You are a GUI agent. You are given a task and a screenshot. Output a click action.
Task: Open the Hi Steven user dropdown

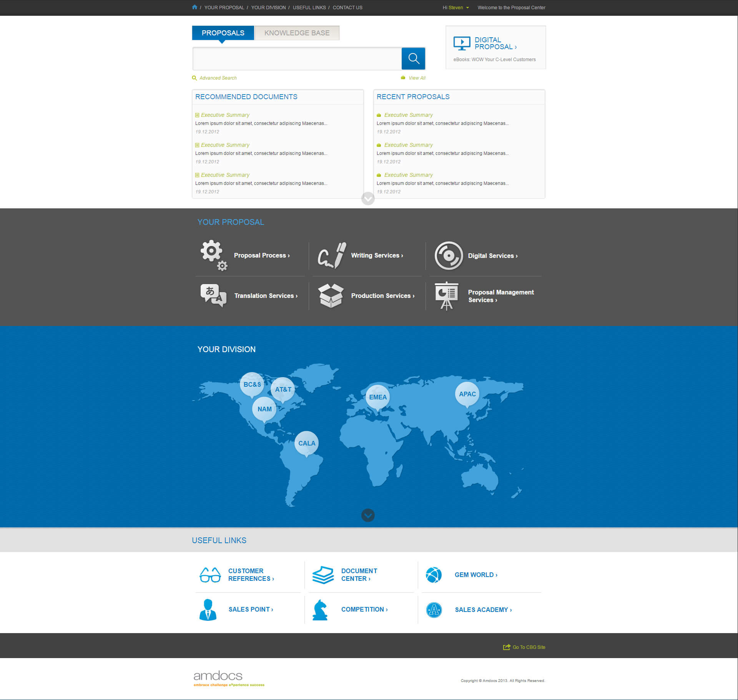coord(455,7)
